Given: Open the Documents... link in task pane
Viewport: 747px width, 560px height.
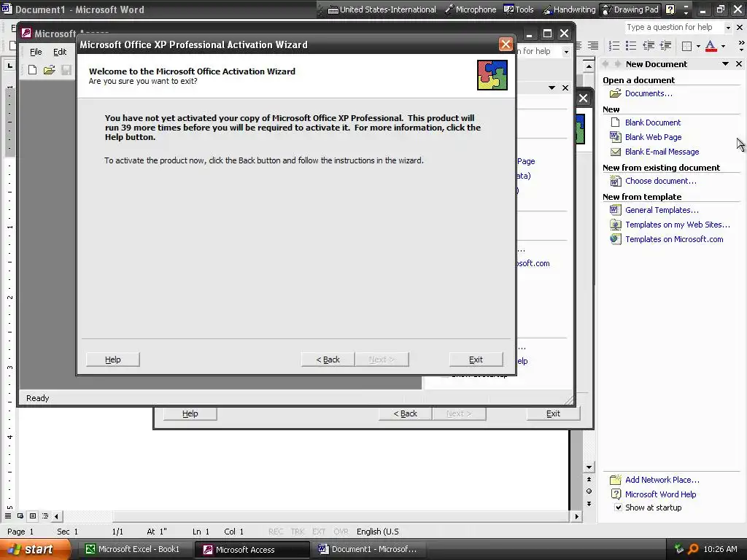Looking at the screenshot, I should pyautogui.click(x=649, y=93).
